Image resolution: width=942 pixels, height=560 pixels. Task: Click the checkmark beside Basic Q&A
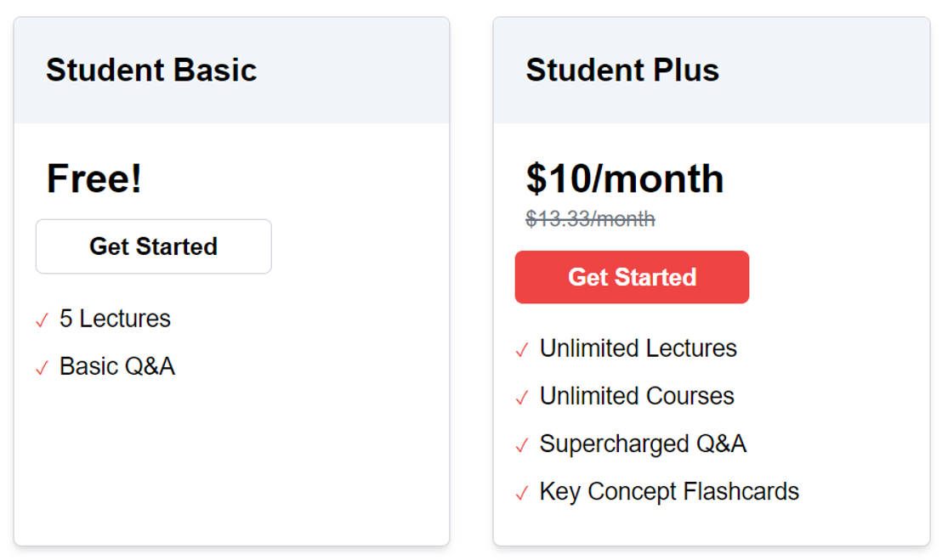point(40,367)
